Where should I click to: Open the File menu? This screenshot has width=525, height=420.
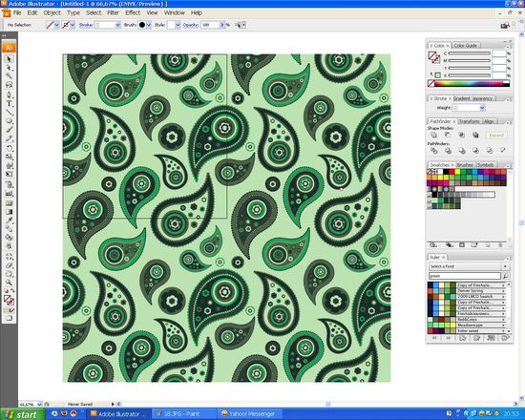17,12
